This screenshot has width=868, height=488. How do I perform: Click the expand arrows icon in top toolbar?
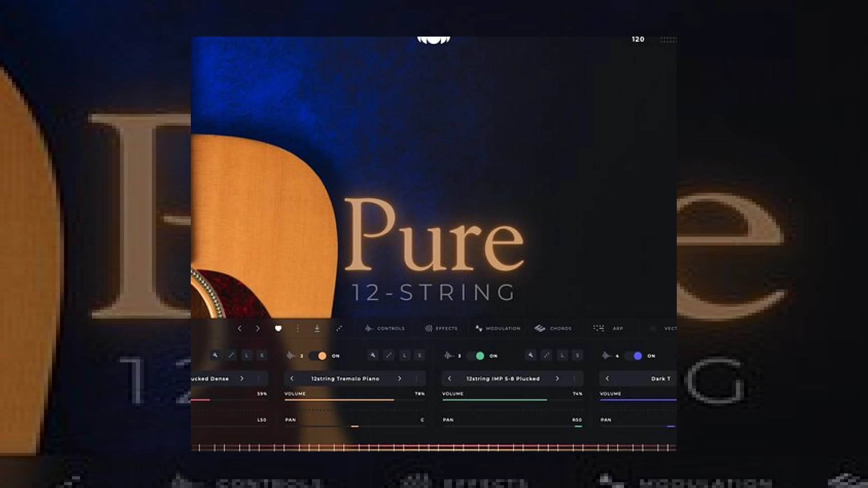tap(339, 328)
